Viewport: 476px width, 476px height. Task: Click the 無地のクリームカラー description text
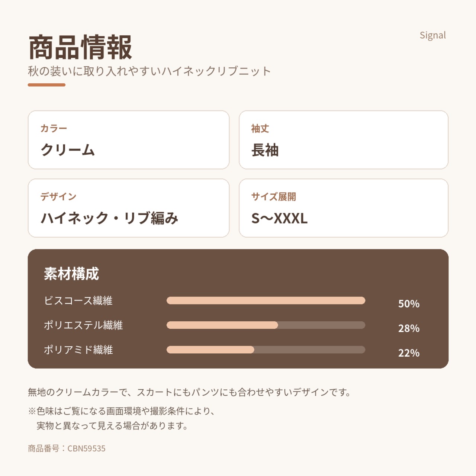click(x=190, y=392)
